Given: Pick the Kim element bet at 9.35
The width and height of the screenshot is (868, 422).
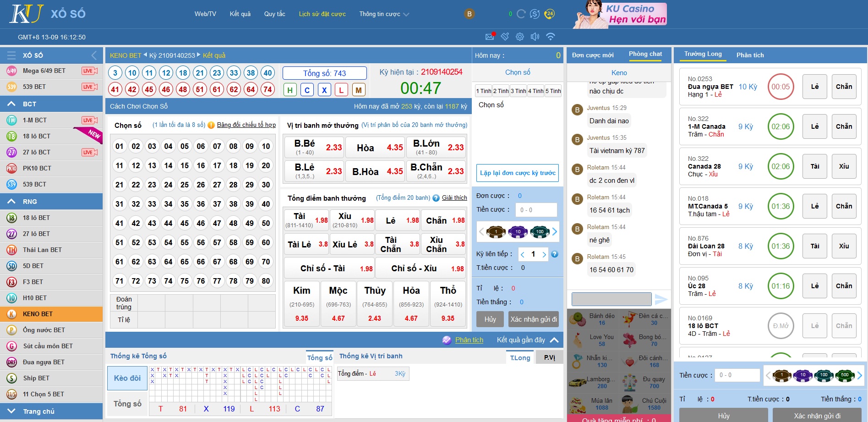Looking at the screenshot, I should point(302,304).
